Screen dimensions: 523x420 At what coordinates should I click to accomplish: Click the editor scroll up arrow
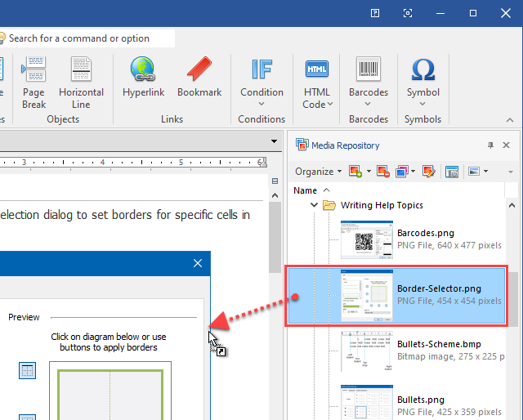(275, 195)
